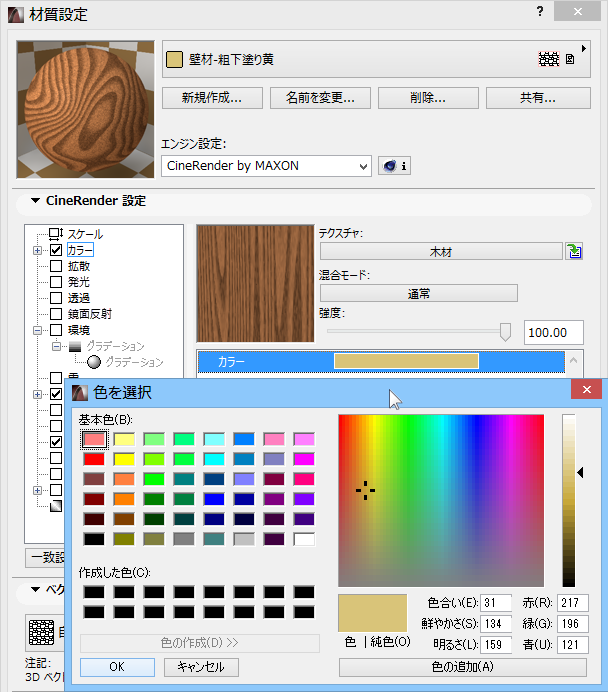The width and height of the screenshot is (608, 692).
Task: Enable the 発光 channel checkbox
Action: 56,282
